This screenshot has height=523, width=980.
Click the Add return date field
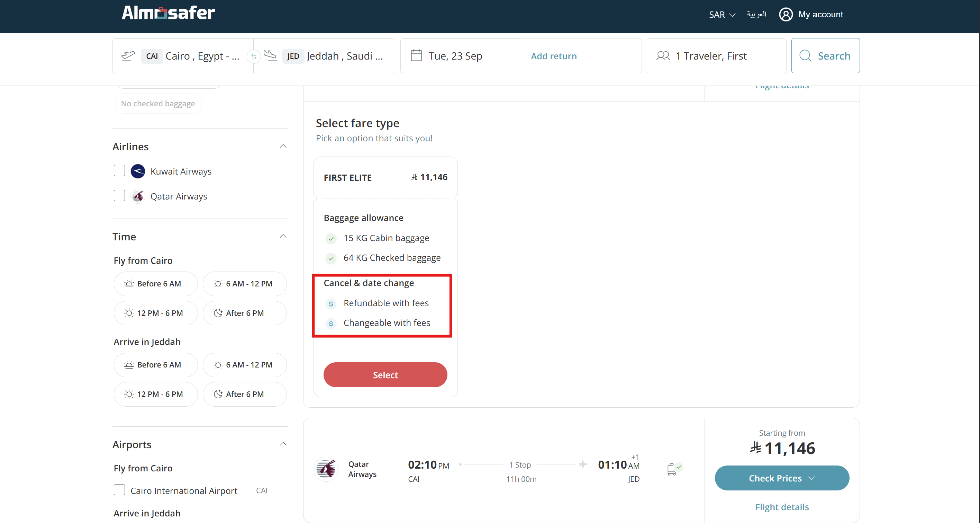click(554, 55)
